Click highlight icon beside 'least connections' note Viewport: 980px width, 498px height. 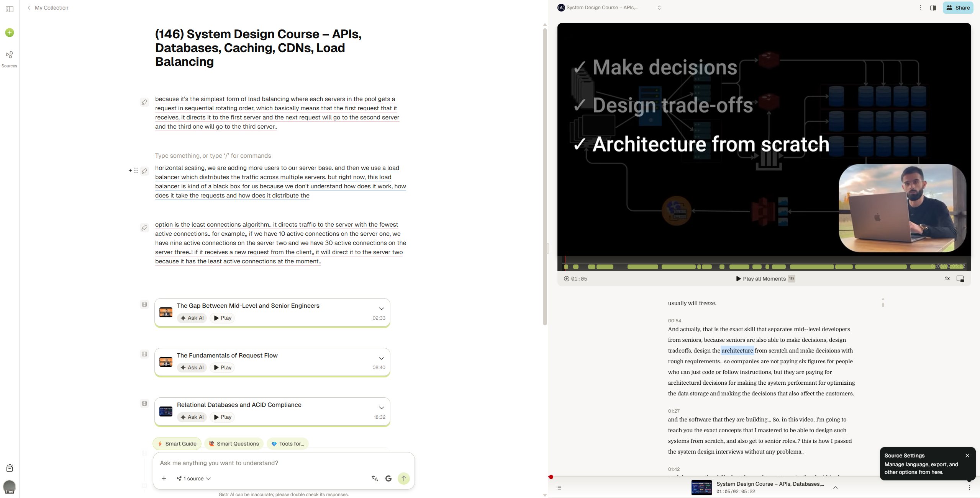(x=144, y=228)
